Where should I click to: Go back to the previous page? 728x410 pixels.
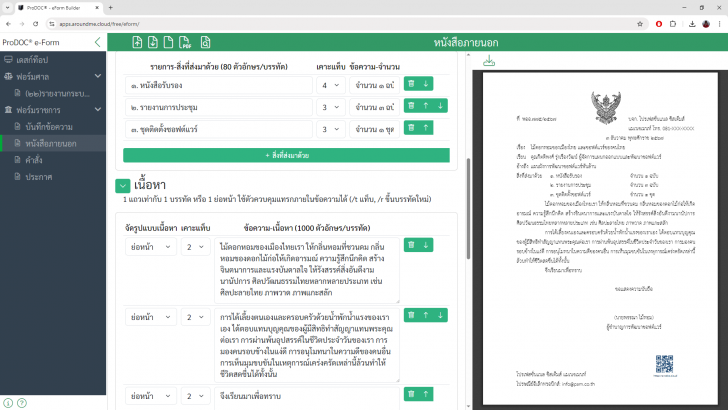point(8,24)
